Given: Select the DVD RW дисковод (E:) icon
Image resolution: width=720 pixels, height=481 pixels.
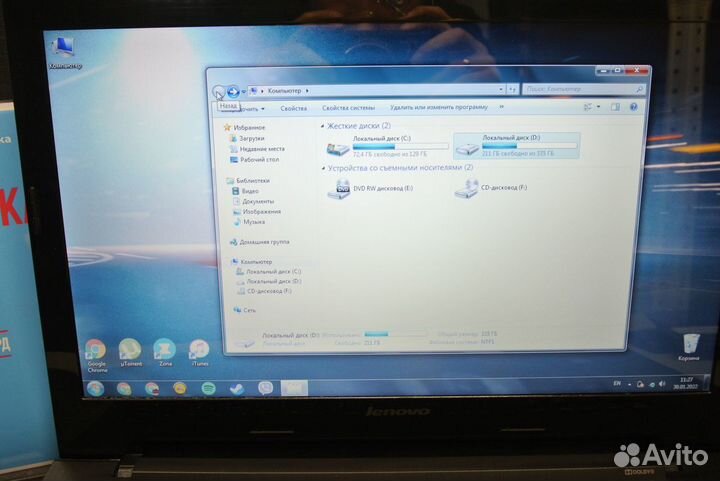Looking at the screenshot, I should (339, 189).
